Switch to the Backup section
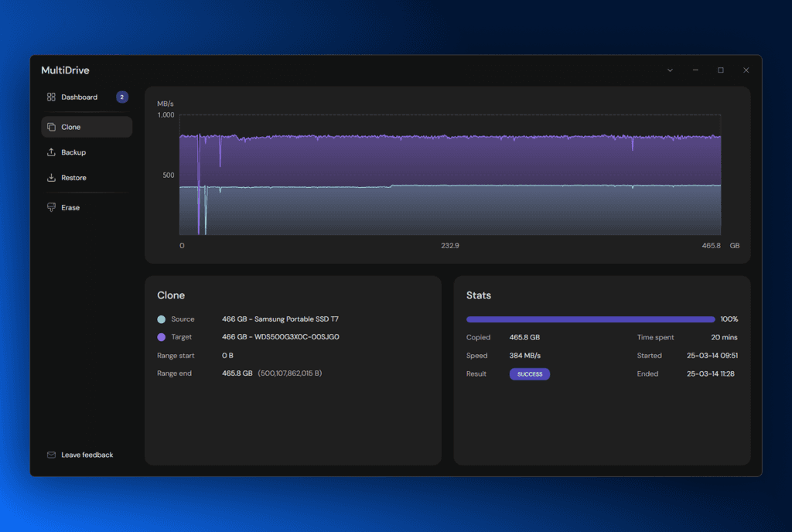 73,152
